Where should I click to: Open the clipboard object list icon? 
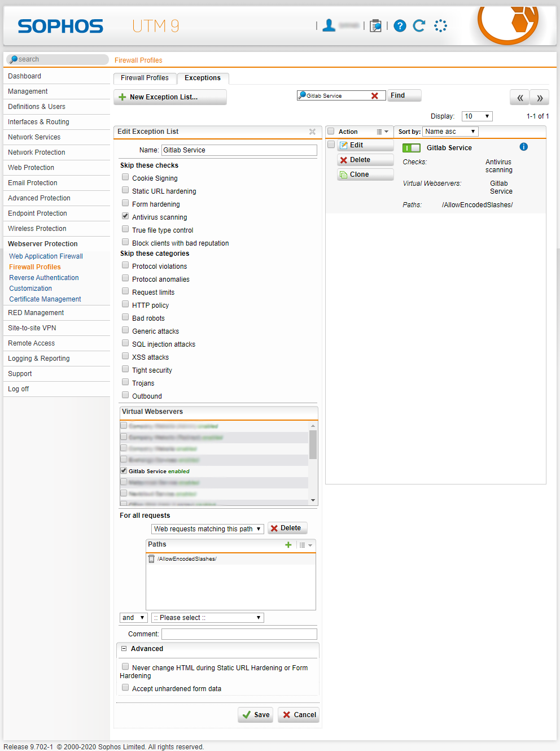375,26
